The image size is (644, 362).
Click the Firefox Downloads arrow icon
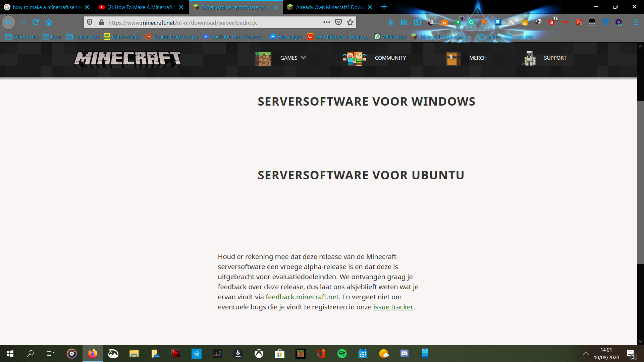click(390, 22)
